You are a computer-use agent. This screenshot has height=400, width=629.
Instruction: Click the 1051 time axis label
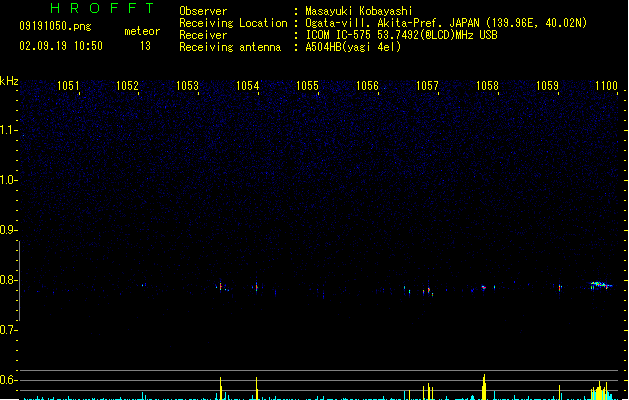68,86
